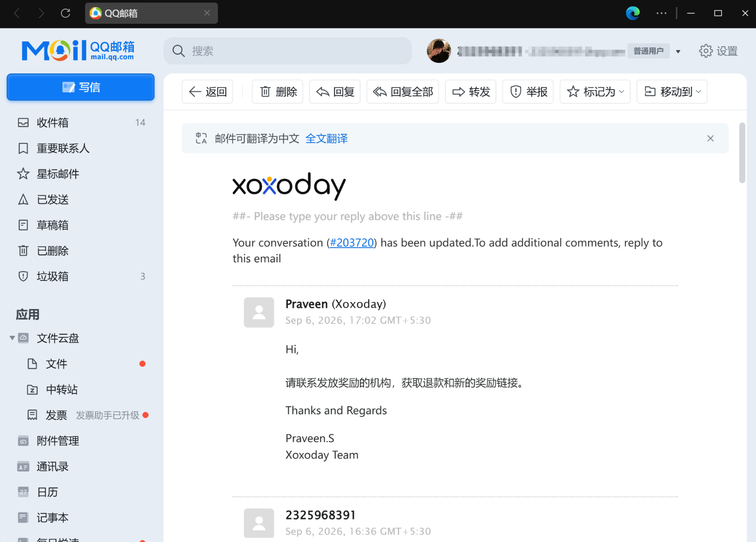Click the Edge browser icon

tap(633, 13)
